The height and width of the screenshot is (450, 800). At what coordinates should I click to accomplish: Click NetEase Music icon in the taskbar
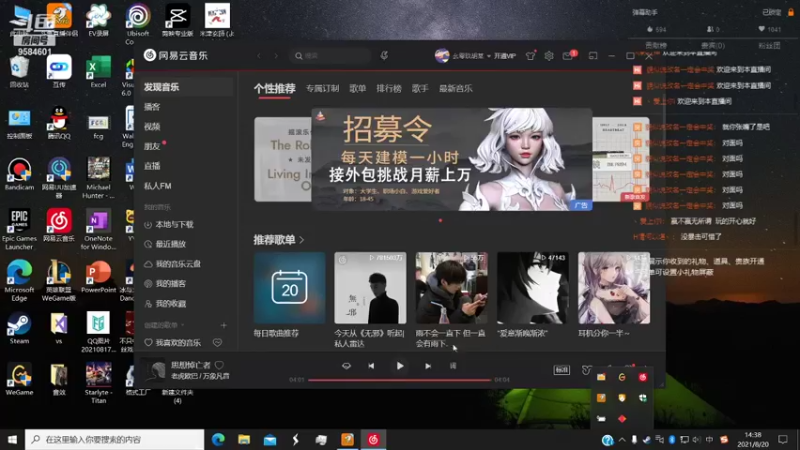373,439
